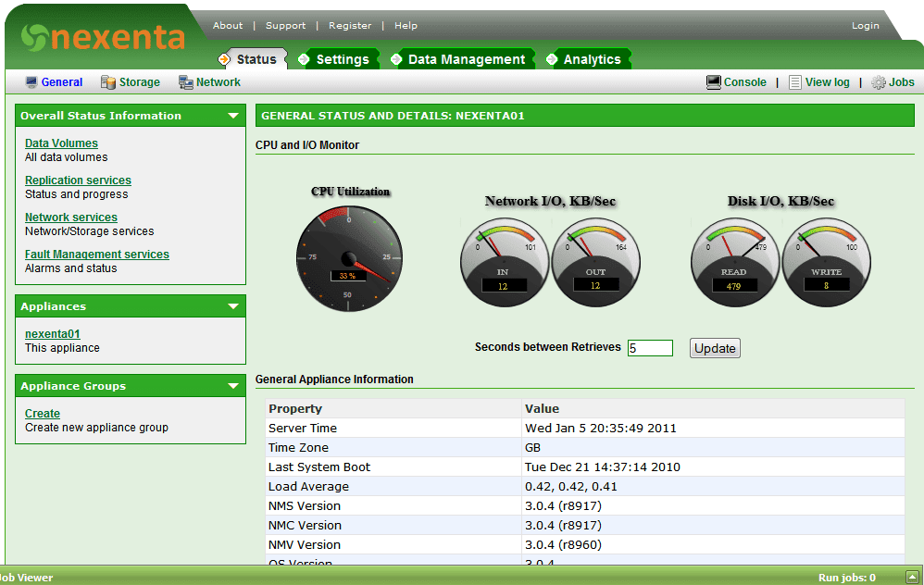924x585 pixels.
Task: Click the Storage disk icon
Action: click(x=107, y=82)
